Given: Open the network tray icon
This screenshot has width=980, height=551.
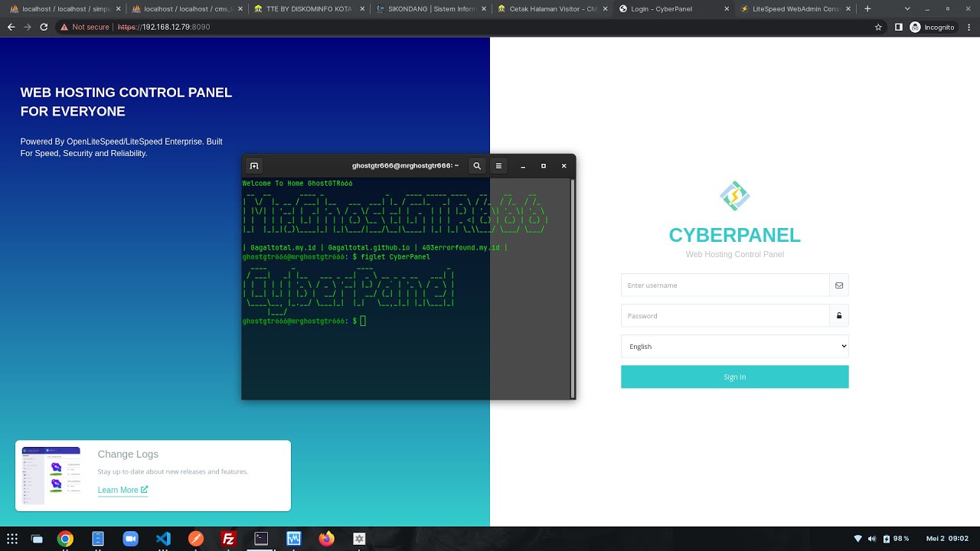Looking at the screenshot, I should (x=858, y=539).
